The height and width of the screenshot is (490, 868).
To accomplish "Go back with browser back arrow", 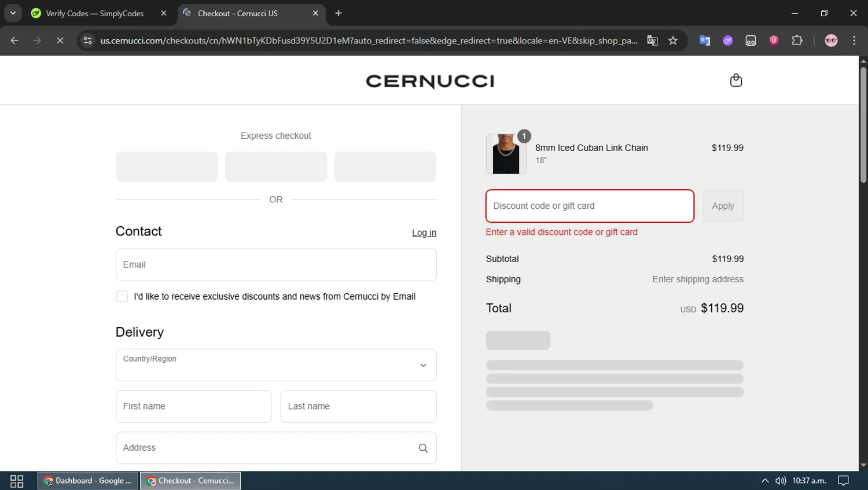I will 14,40.
